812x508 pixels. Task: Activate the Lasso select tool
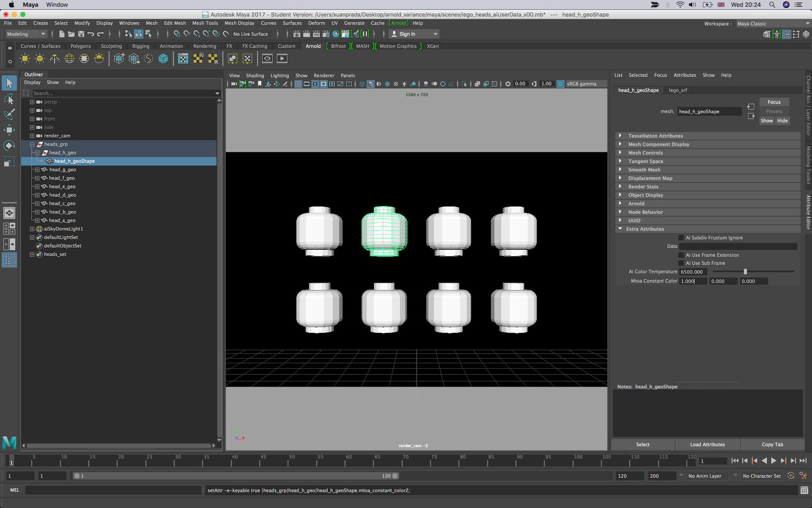[x=9, y=99]
